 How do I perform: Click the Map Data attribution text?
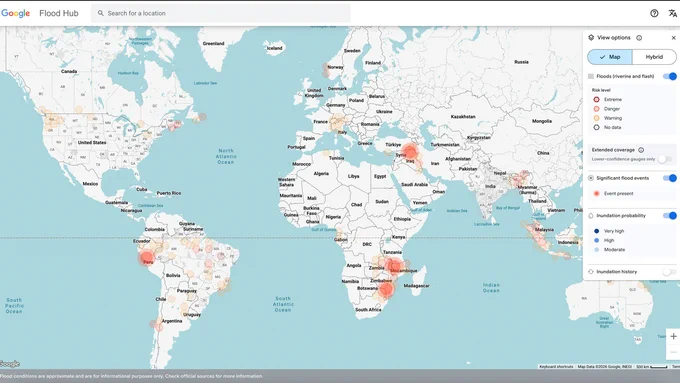tap(605, 367)
